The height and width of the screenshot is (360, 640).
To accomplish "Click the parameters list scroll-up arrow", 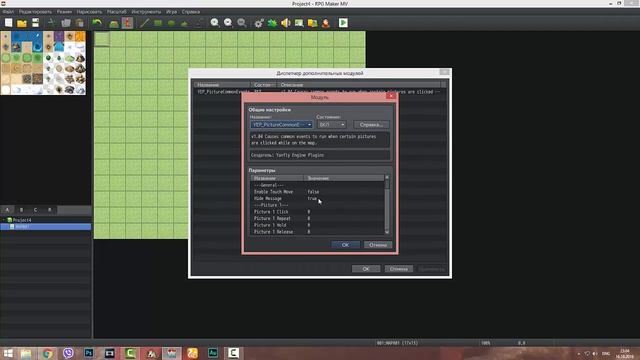I will click(x=387, y=178).
